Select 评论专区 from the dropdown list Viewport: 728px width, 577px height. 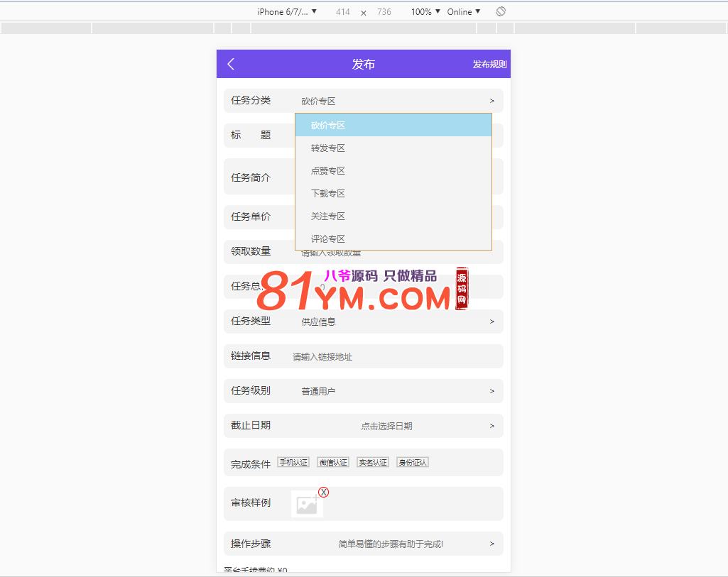coord(393,239)
